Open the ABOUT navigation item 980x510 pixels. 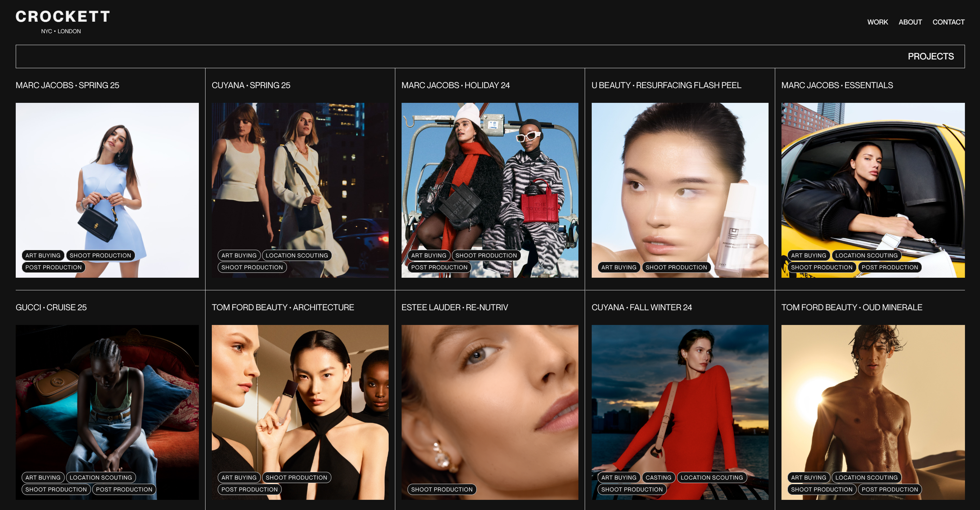click(910, 22)
